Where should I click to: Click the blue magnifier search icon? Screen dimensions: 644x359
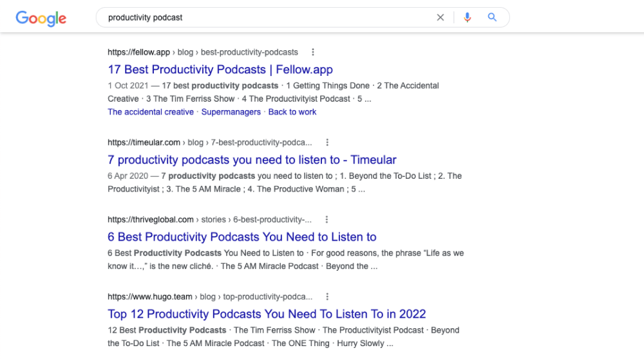point(492,17)
